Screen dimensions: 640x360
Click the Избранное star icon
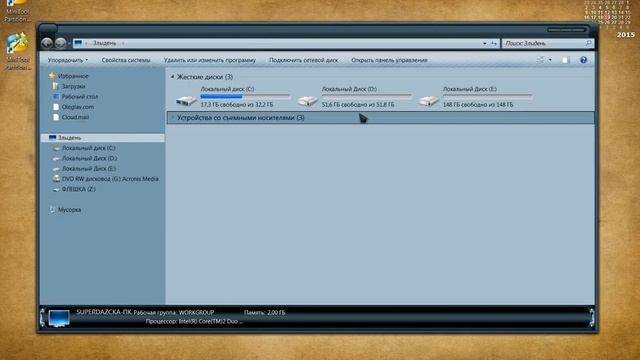click(x=52, y=76)
